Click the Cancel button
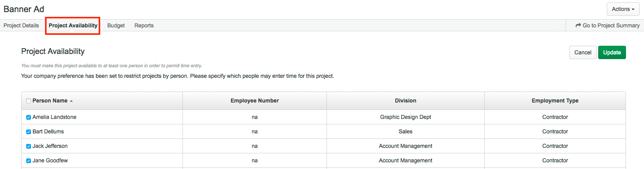 coord(583,52)
